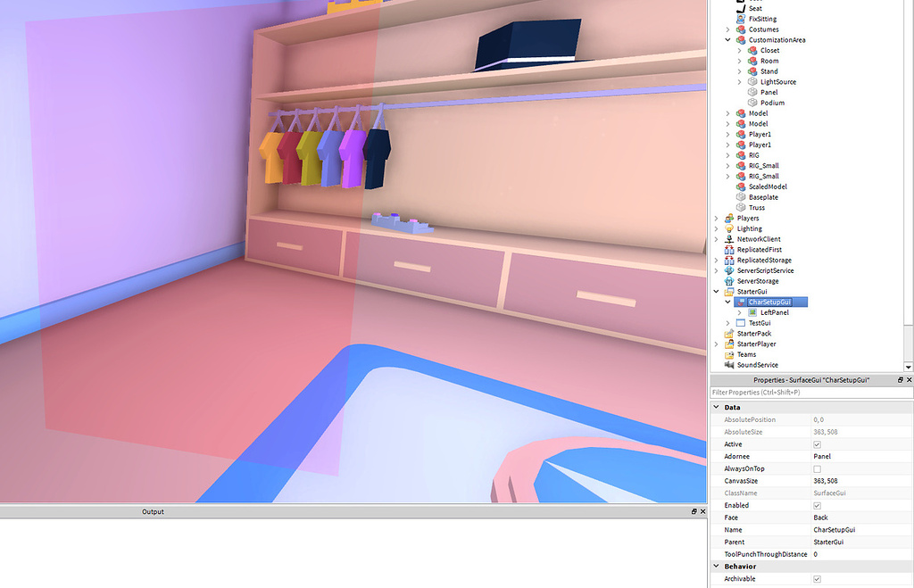Click the Explorer scrollbar down arrow
Screen dimensions: 914x588
[x=908, y=367]
